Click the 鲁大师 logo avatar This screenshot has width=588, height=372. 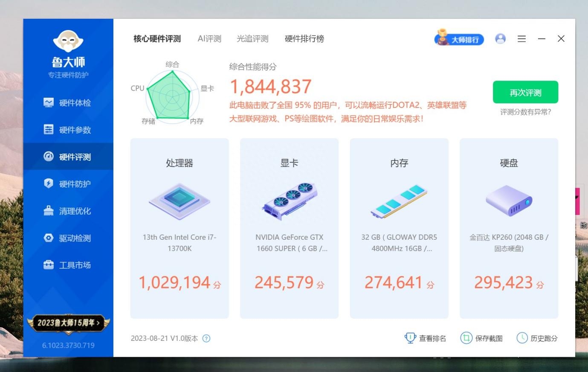click(x=68, y=41)
